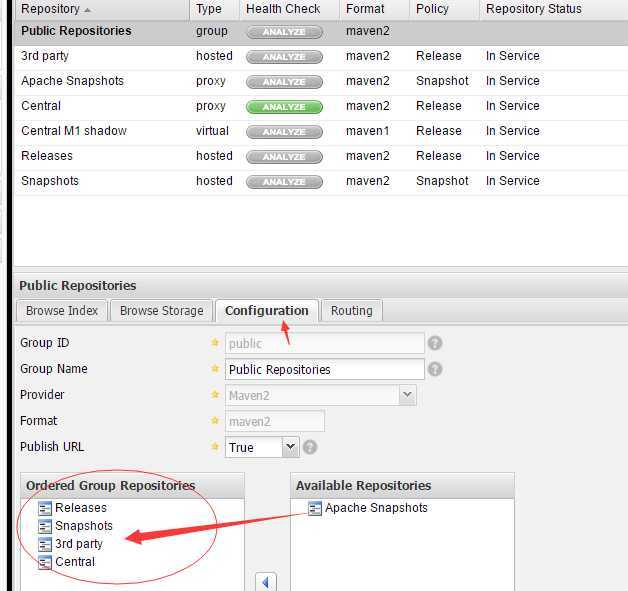Click Analyze button for 3rd party

(284, 57)
